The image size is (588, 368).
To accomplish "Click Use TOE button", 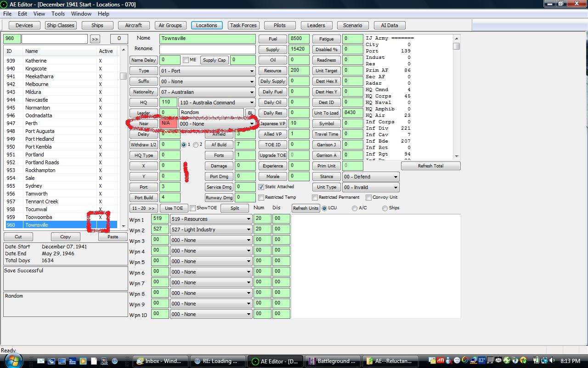I will (x=174, y=208).
